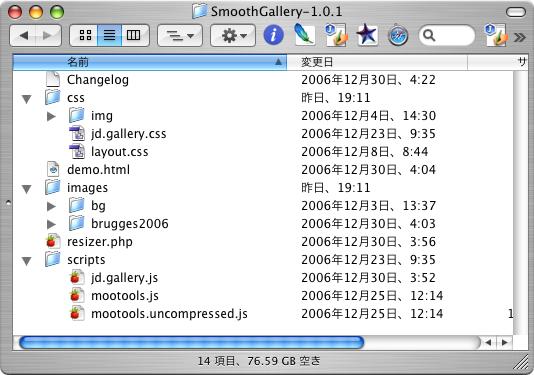Collapse the images folder triangle

27,189
